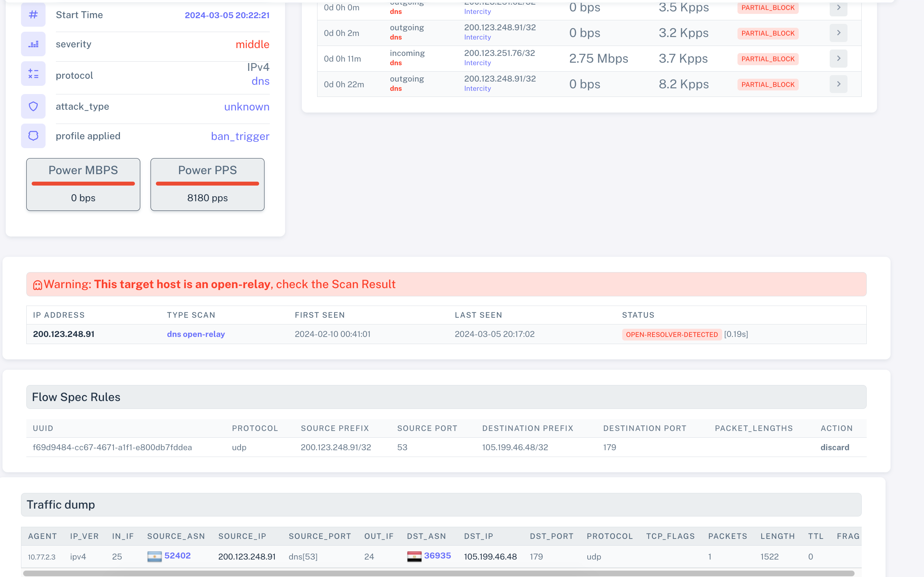Click the red Power PPS progress bar
Screen dimensions: 924x577
pyautogui.click(x=207, y=183)
